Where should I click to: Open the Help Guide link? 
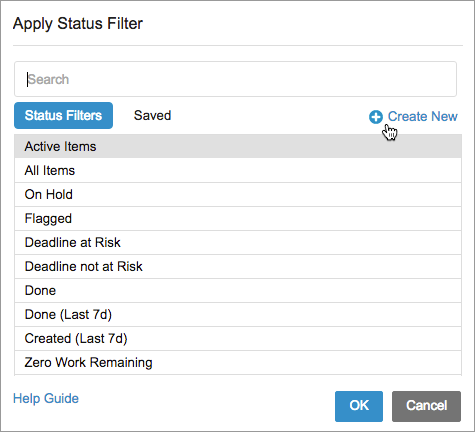[x=46, y=398]
